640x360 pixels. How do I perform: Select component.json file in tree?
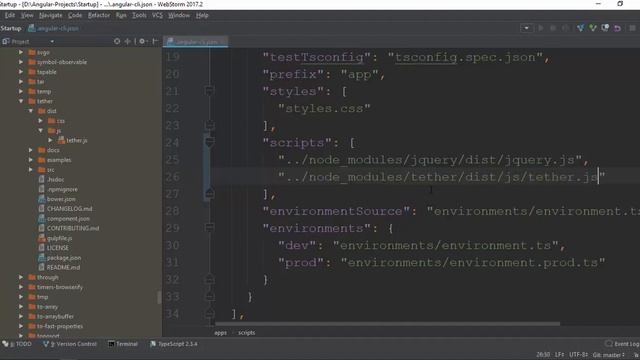tap(64, 219)
